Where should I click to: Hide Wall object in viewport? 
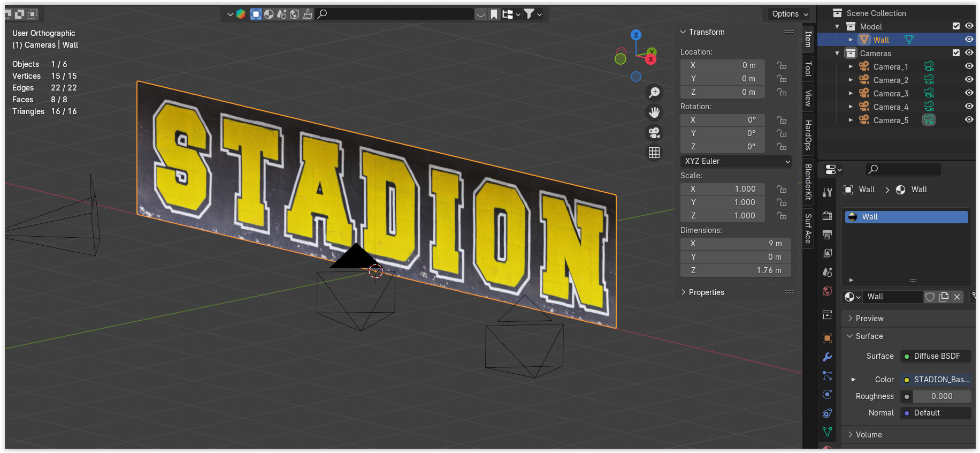969,40
